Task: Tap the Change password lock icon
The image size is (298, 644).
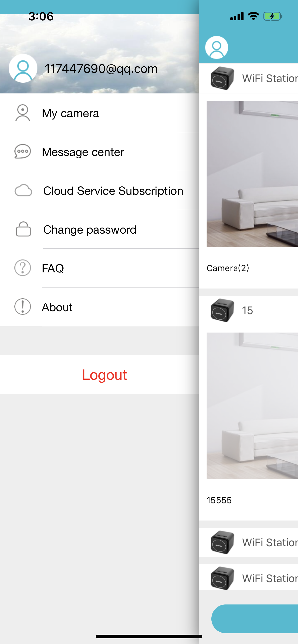Action: [x=23, y=229]
